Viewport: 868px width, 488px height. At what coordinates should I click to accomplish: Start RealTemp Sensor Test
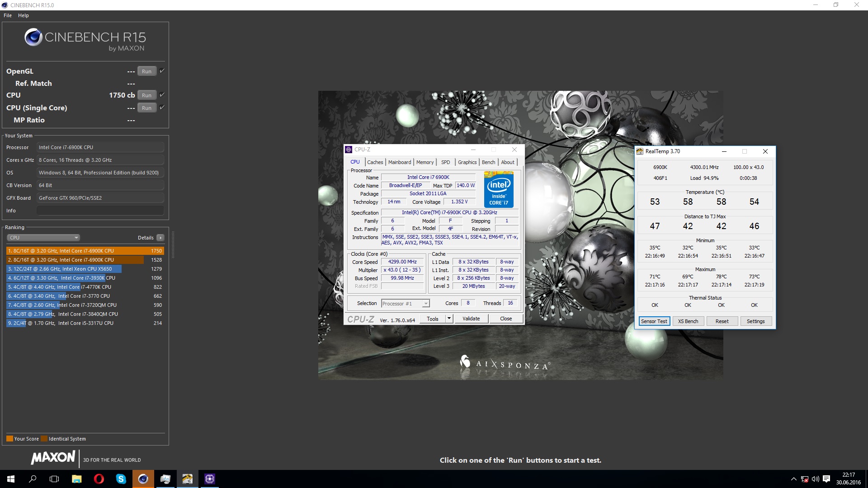point(654,321)
